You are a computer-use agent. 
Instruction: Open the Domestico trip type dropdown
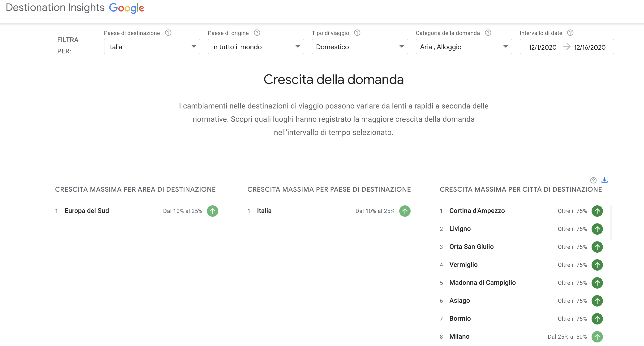(360, 47)
